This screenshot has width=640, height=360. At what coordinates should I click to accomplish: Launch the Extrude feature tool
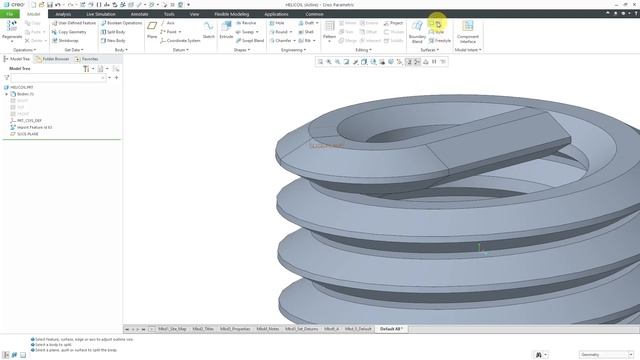pos(226,30)
